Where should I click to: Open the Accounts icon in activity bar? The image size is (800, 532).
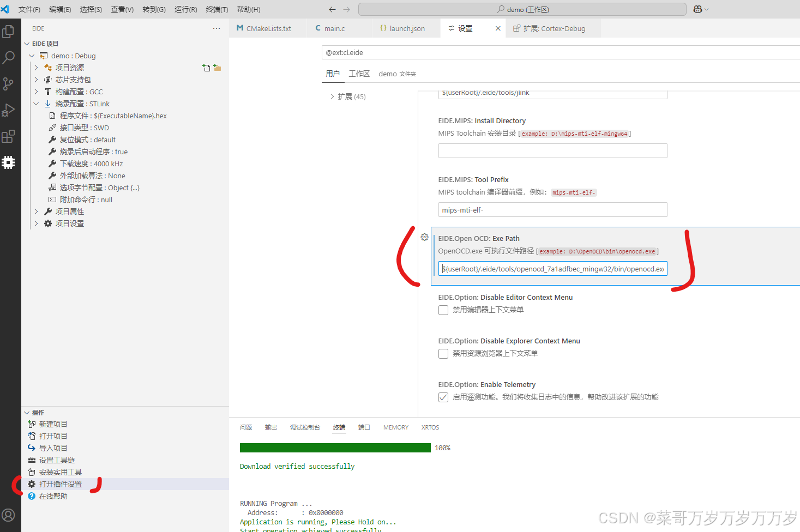8,515
